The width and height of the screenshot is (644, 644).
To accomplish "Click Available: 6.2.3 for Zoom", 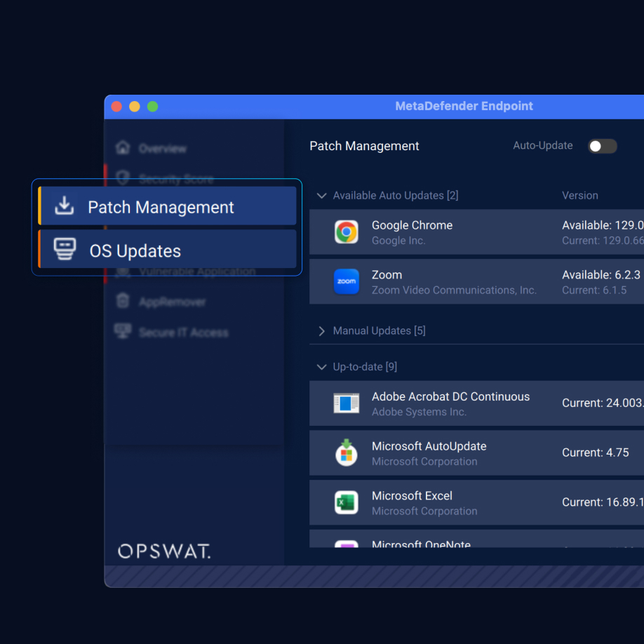I will tap(601, 275).
